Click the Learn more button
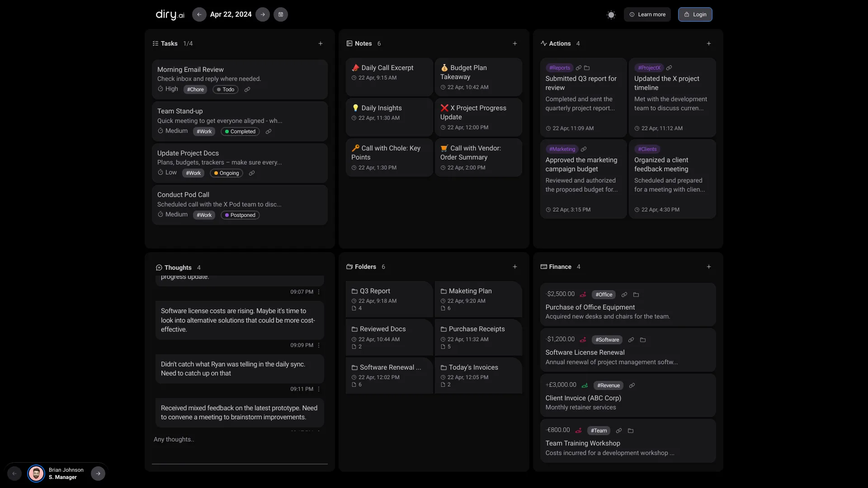 coord(647,14)
